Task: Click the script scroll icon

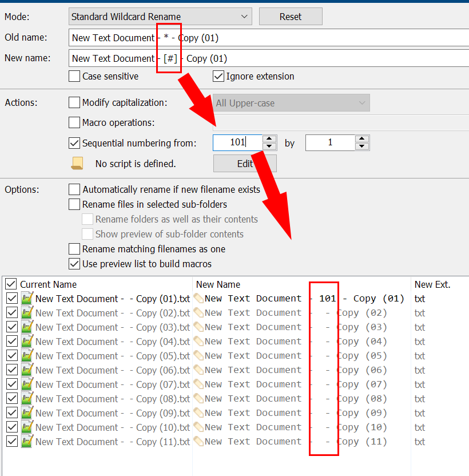Action: pyautogui.click(x=77, y=163)
